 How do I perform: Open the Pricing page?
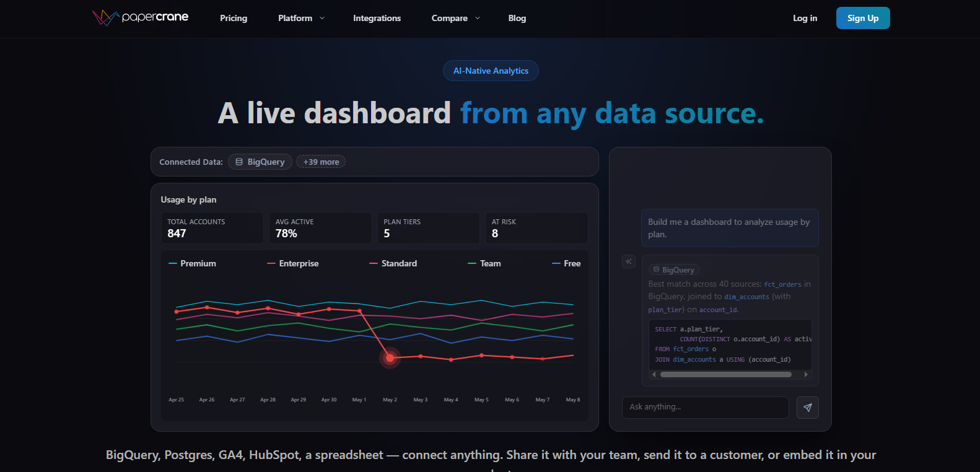(234, 18)
